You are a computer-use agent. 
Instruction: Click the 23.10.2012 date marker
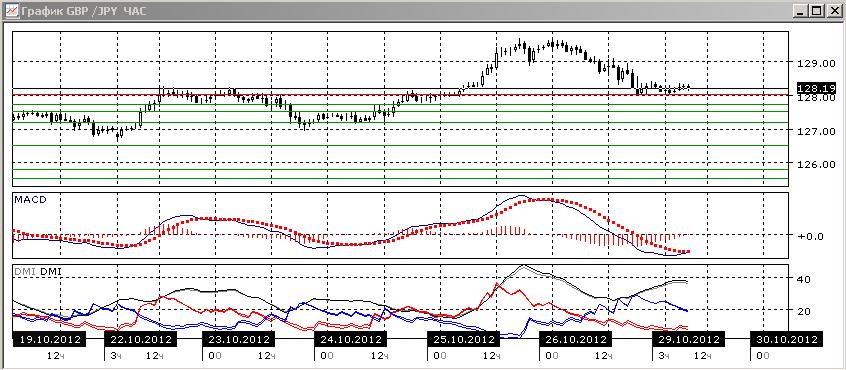click(x=238, y=340)
